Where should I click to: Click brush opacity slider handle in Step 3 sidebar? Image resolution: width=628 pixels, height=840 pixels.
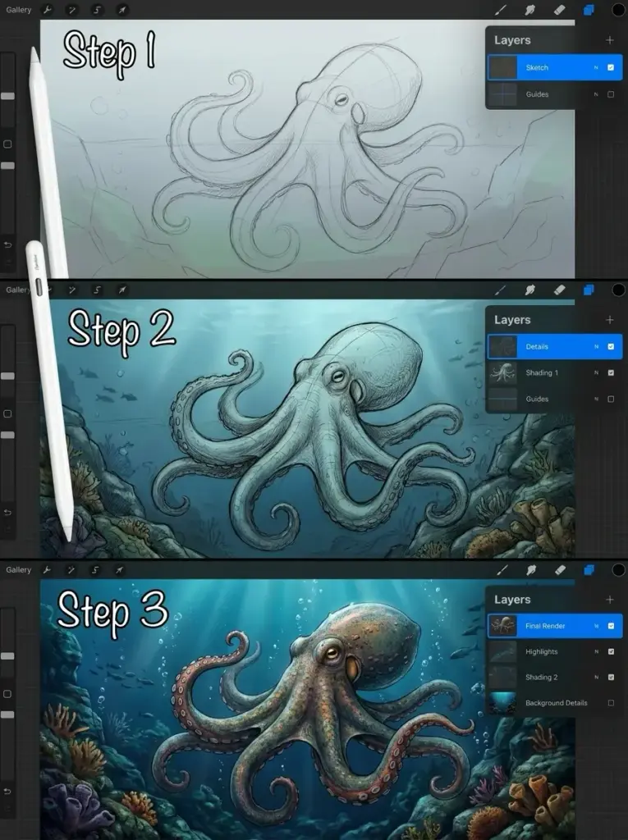point(7,714)
